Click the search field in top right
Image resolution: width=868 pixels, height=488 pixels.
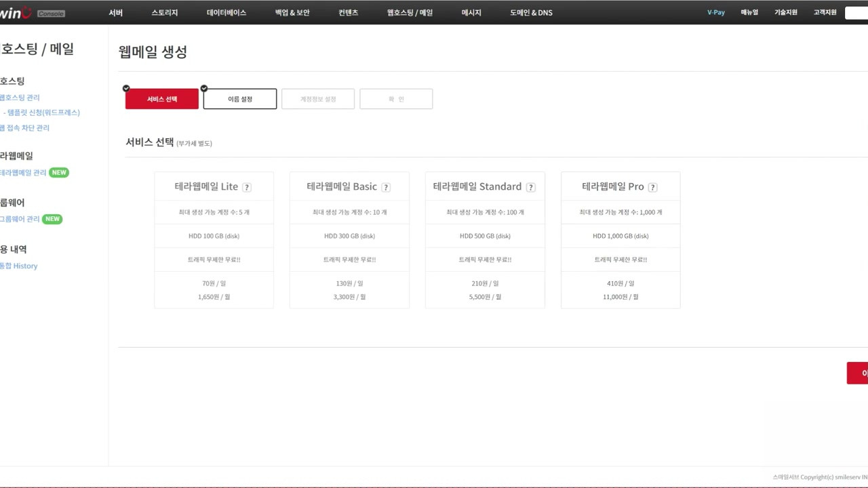856,13
